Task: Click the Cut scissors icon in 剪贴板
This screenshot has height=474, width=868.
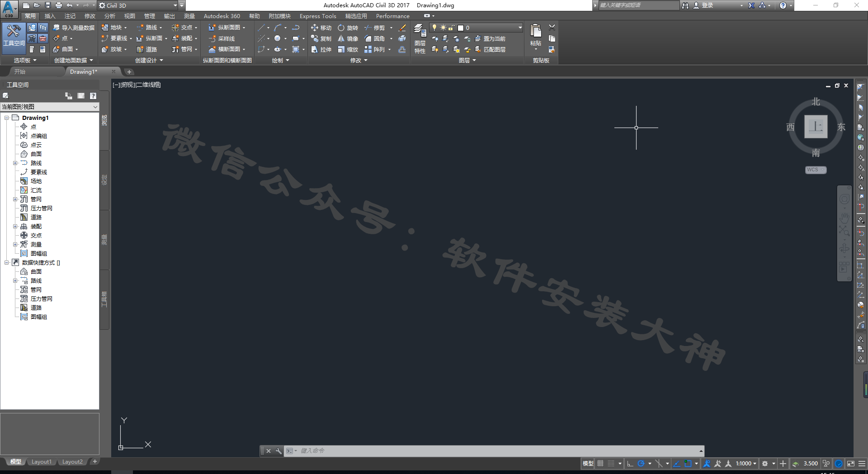Action: [x=552, y=28]
